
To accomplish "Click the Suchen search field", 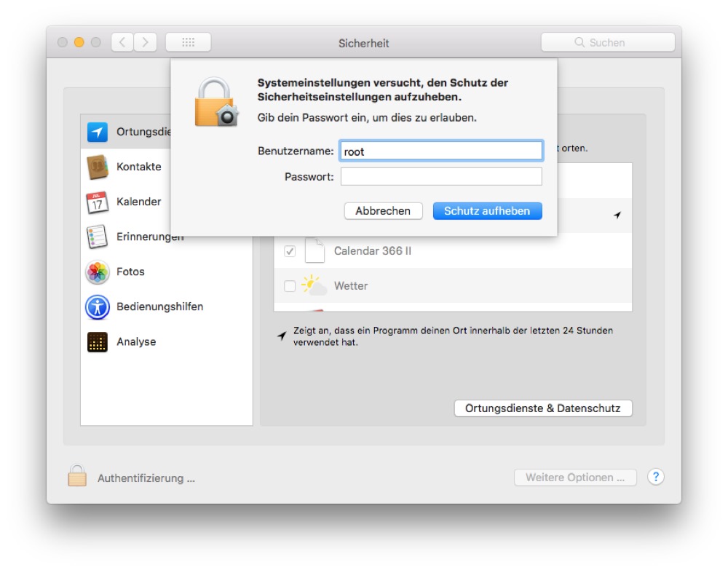I will 607,43.
